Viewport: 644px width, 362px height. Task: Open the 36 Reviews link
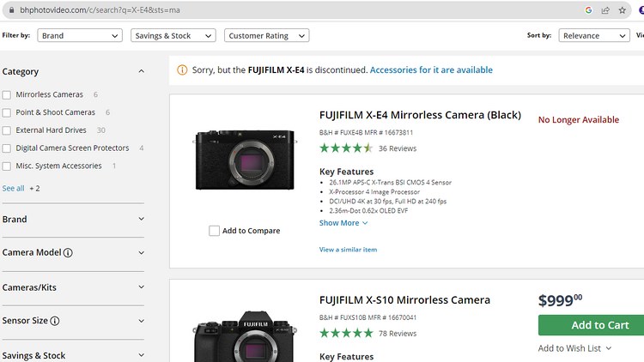tap(398, 148)
